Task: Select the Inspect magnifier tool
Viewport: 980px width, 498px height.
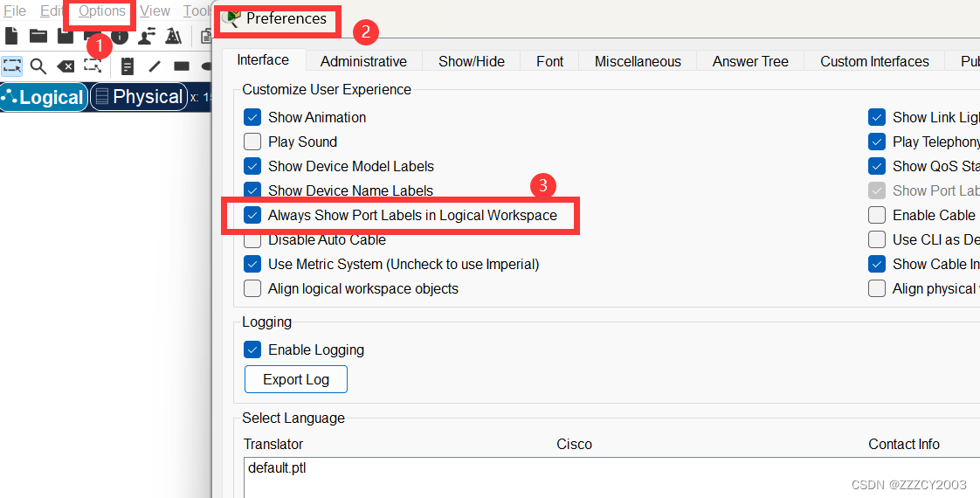Action: [38, 66]
